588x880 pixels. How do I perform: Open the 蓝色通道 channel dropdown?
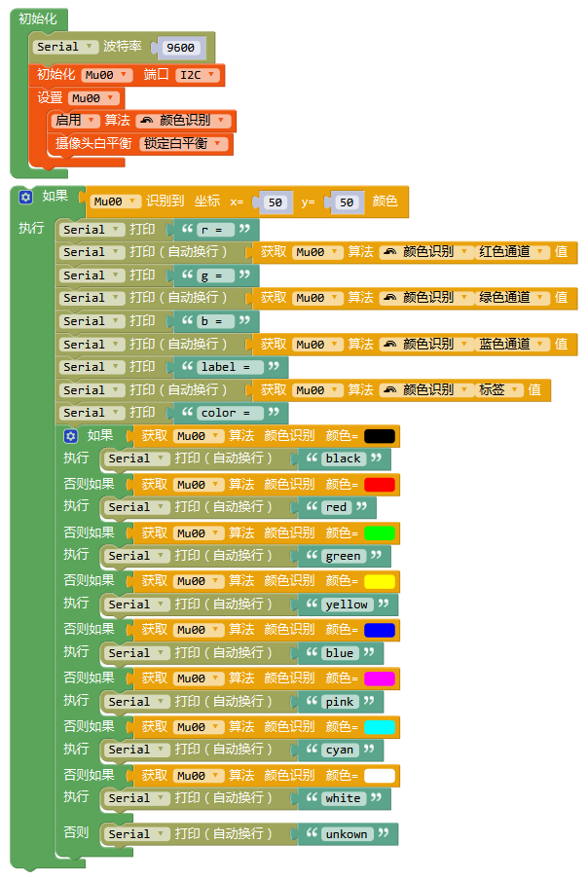pos(512,344)
